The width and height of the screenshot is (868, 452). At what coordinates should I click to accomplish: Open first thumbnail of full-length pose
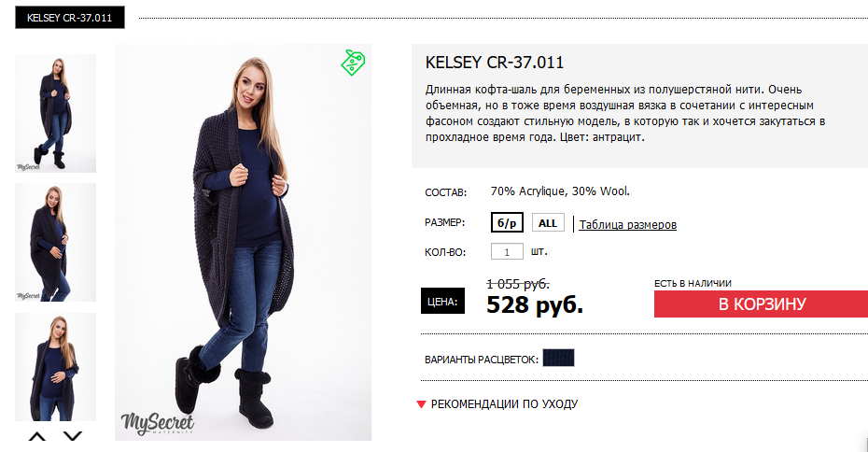pyautogui.click(x=55, y=113)
